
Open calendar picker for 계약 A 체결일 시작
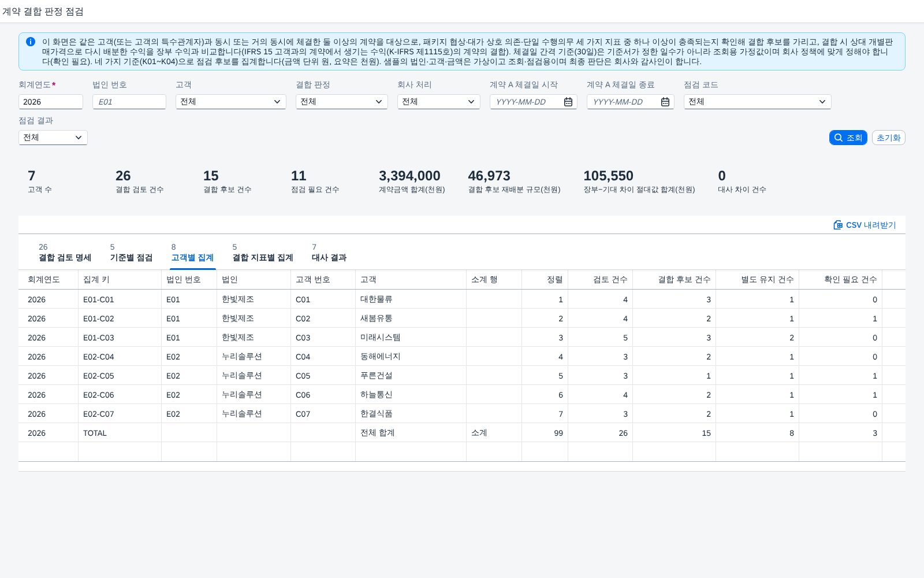click(568, 102)
